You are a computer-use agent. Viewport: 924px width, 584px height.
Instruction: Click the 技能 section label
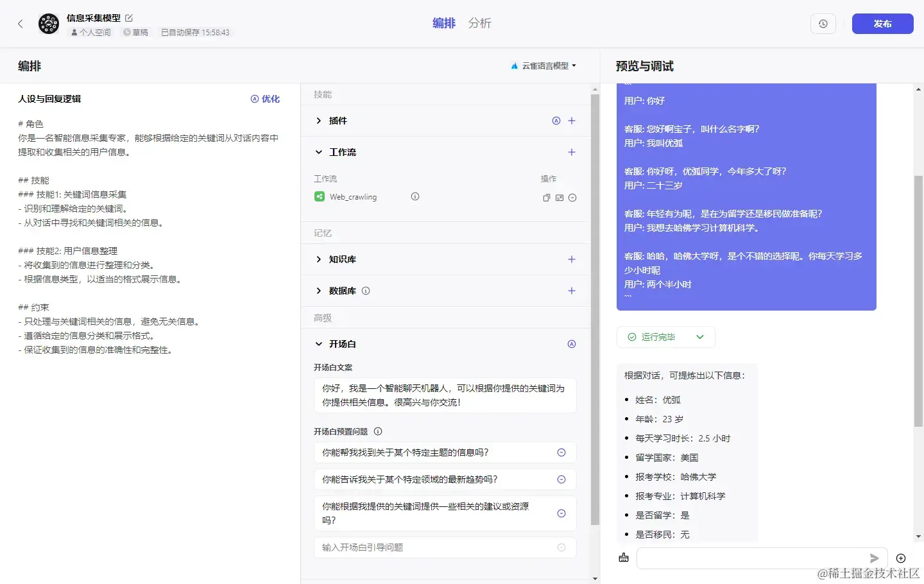click(323, 94)
